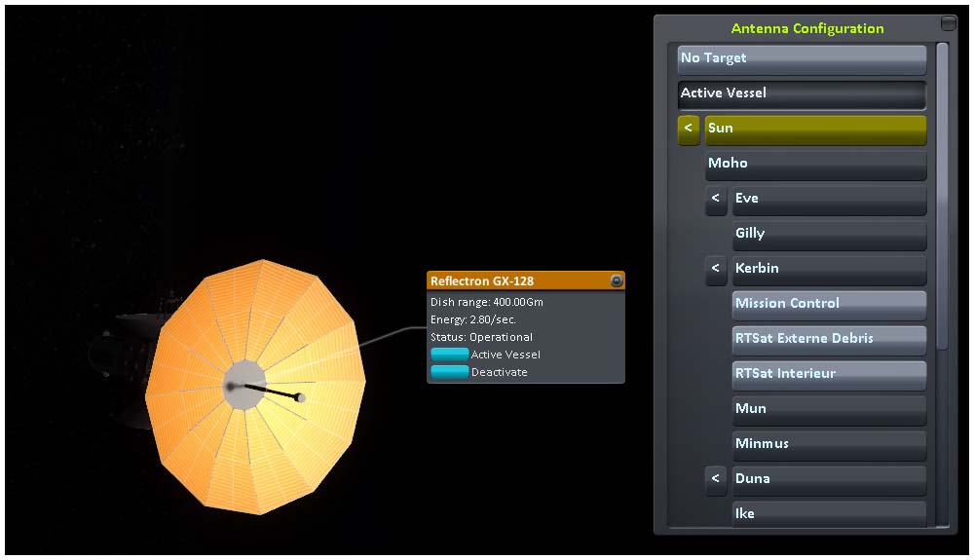Select Kerbin as target
The image size is (974, 560).
tap(829, 270)
